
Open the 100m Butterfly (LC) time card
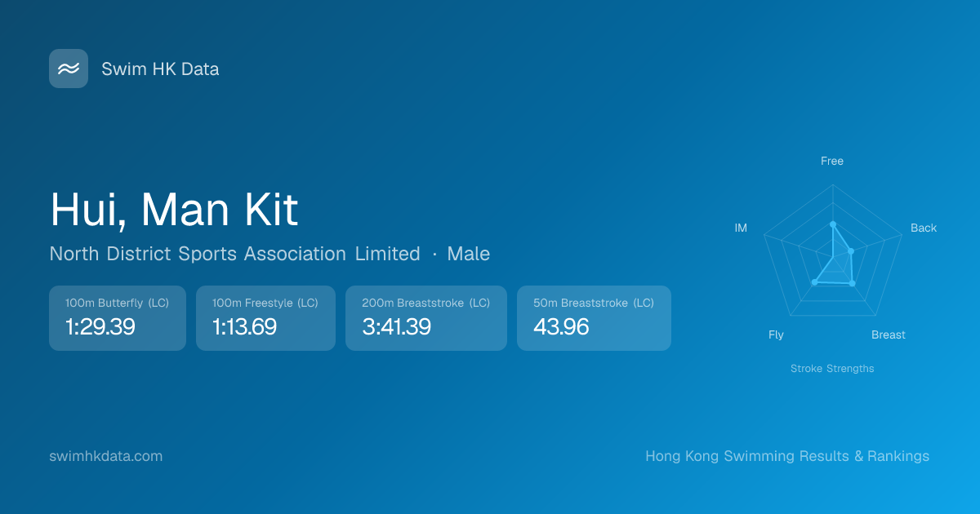pyautogui.click(x=118, y=318)
